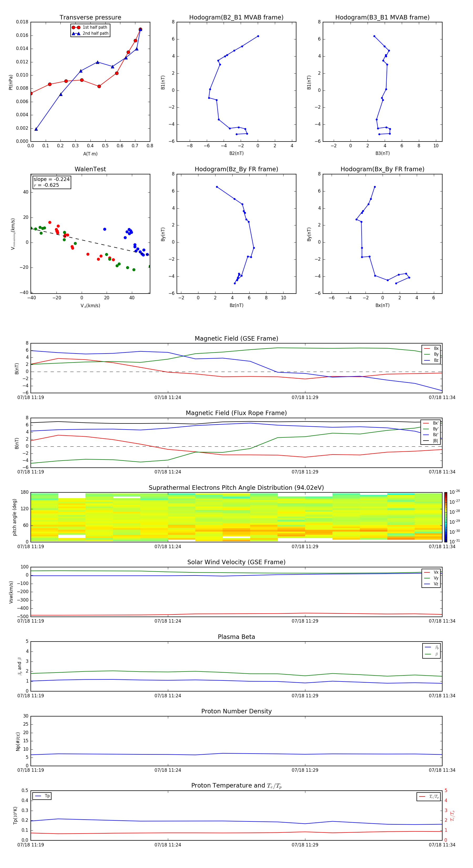Select the blue βp entry in beta legend

point(432,647)
